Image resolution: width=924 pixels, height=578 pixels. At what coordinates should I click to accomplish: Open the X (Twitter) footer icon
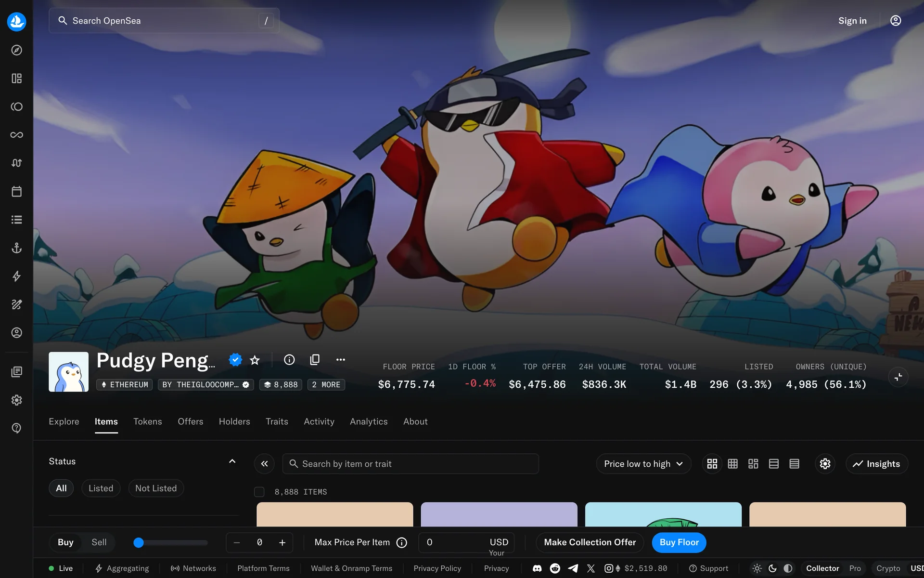(591, 568)
